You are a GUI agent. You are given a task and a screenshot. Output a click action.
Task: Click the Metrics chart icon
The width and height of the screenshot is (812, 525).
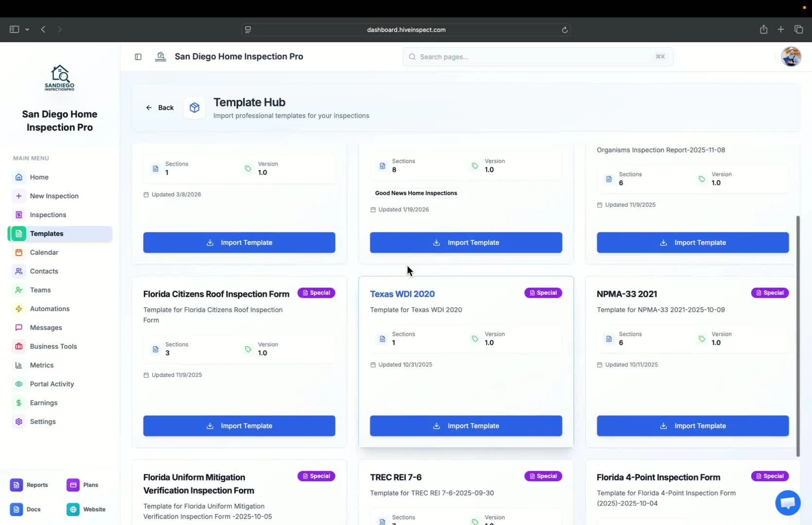tap(18, 365)
